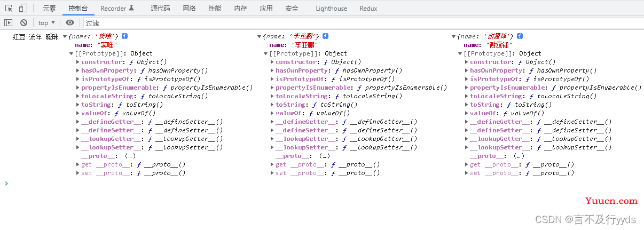
Task: Click the info badge beside the 李亚鹏 object
Action: [325, 36]
